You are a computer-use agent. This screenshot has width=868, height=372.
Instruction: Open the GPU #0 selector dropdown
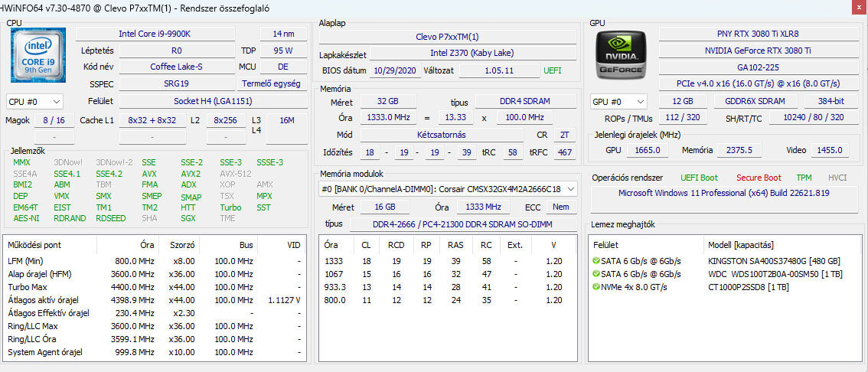(x=618, y=102)
